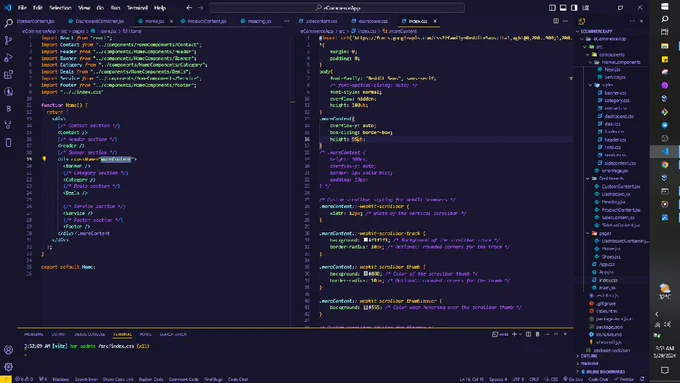Collapse the HomeComponents folder
The height and width of the screenshot is (383, 680).
(x=621, y=62)
